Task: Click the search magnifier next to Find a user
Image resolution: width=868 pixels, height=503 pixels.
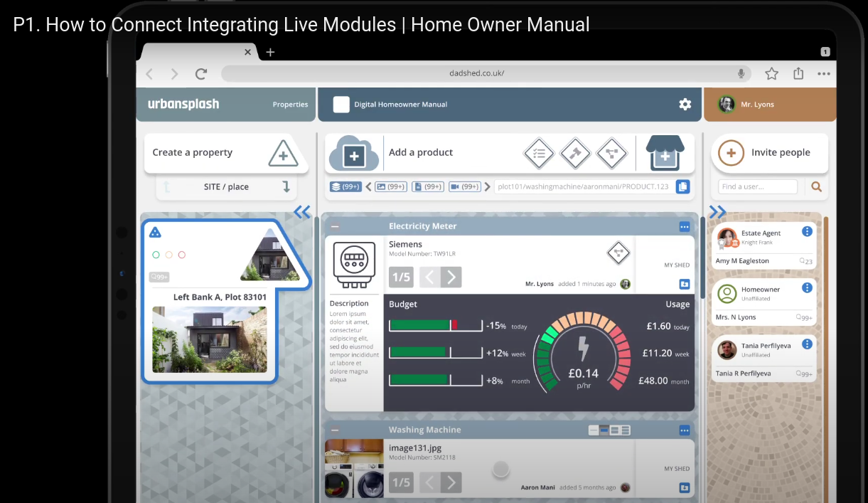Action: [x=816, y=187]
